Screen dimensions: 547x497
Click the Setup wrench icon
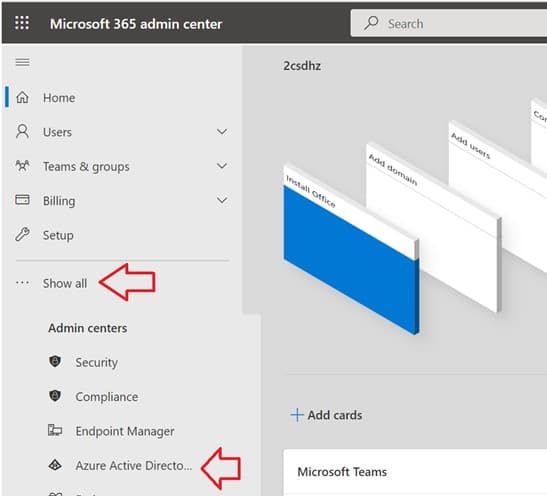tap(22, 234)
